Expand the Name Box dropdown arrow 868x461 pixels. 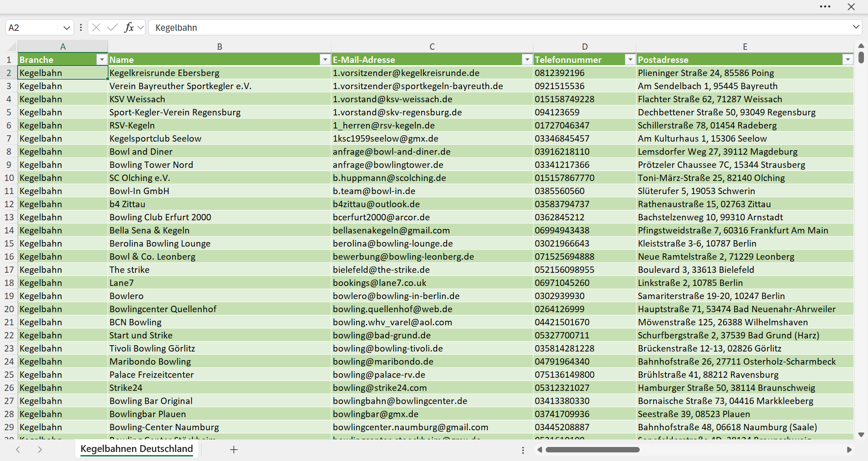tap(66, 28)
